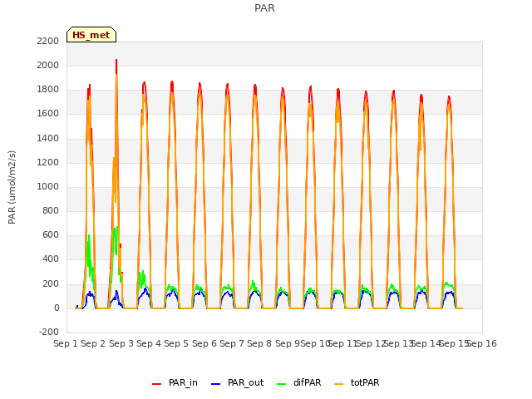Viewport: 532px width, 399px height.
Task: Toggle the PAR_in legend entry
Action: point(175,382)
